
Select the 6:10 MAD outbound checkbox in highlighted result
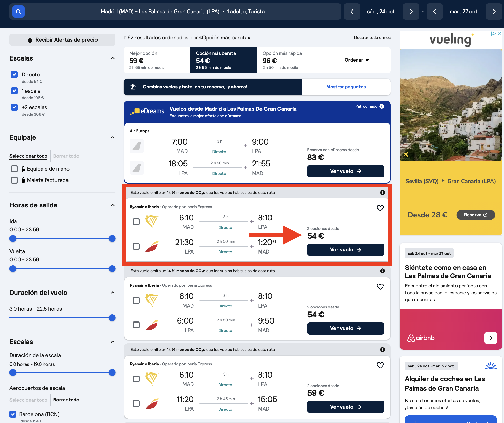[x=136, y=222]
